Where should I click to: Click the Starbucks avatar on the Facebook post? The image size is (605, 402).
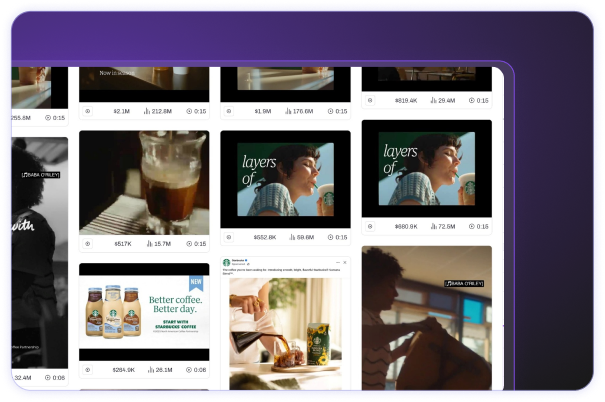pos(226,262)
